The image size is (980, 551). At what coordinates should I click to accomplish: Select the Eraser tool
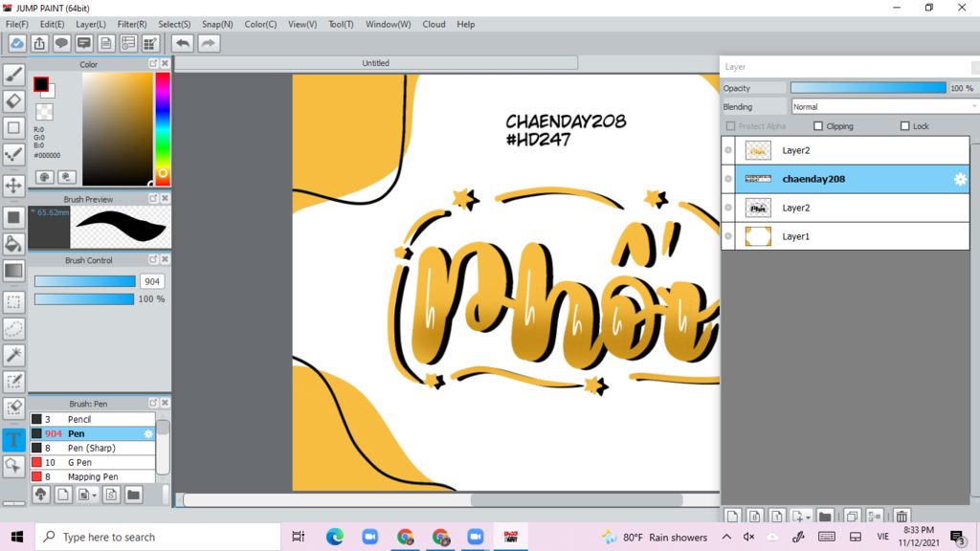coord(13,101)
